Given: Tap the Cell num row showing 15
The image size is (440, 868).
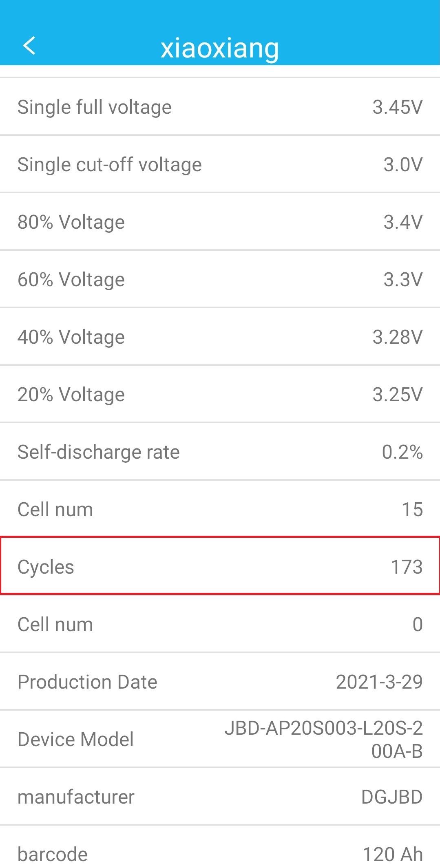Looking at the screenshot, I should [x=220, y=510].
